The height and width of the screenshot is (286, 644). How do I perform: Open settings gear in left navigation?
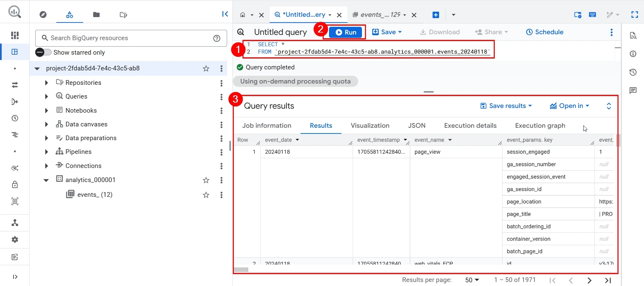pos(15,240)
